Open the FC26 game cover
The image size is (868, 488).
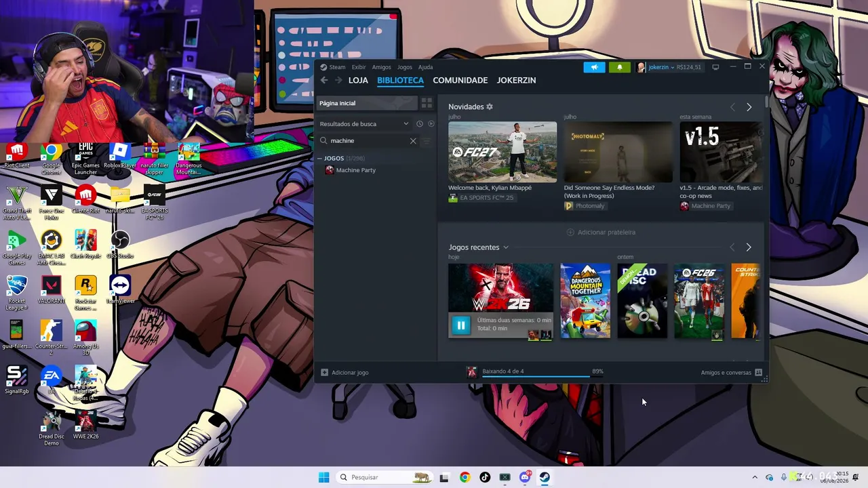pyautogui.click(x=699, y=301)
